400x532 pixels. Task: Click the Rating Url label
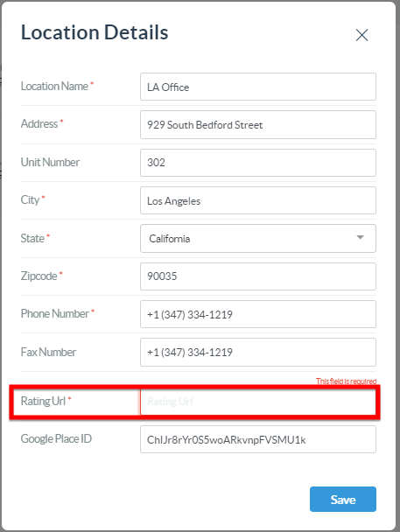(x=43, y=401)
